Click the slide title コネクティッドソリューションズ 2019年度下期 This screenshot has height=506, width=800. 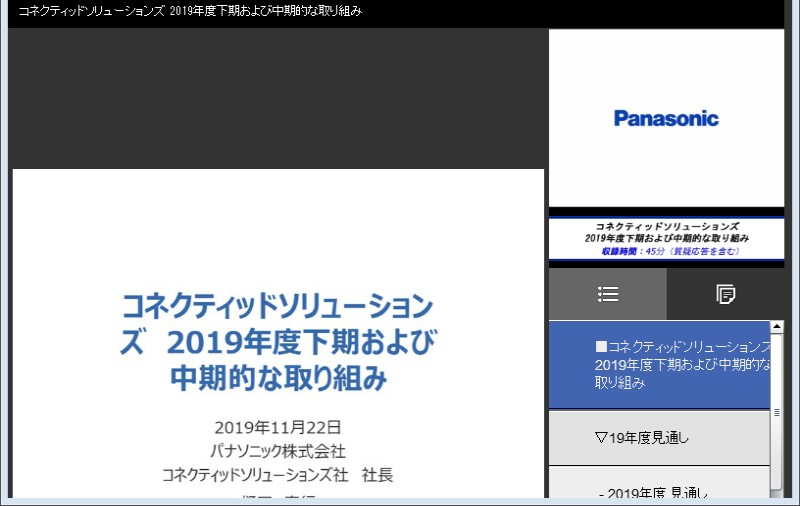point(278,341)
